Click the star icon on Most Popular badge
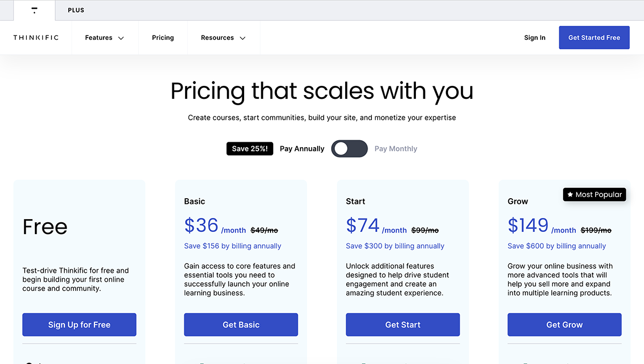This screenshot has width=644, height=364. pos(570,194)
